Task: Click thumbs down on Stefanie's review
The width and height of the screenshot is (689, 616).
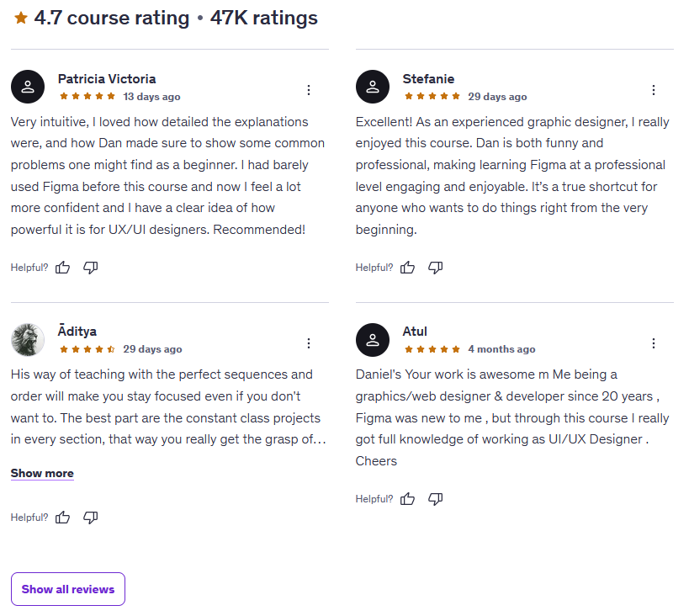Action: click(436, 268)
